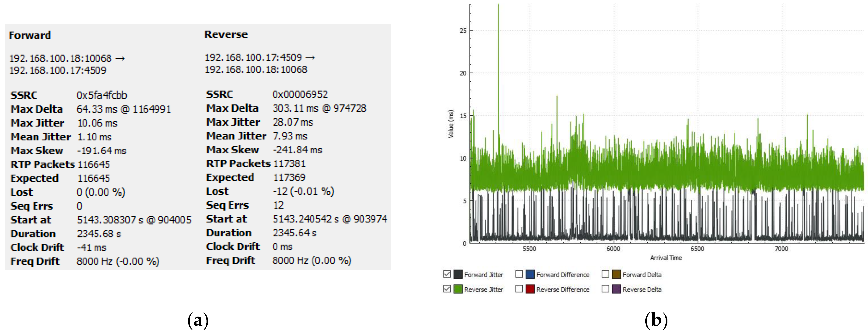Uncheck the Reverse Jitter checkbox
This screenshot has width=868, height=333.
(x=447, y=289)
